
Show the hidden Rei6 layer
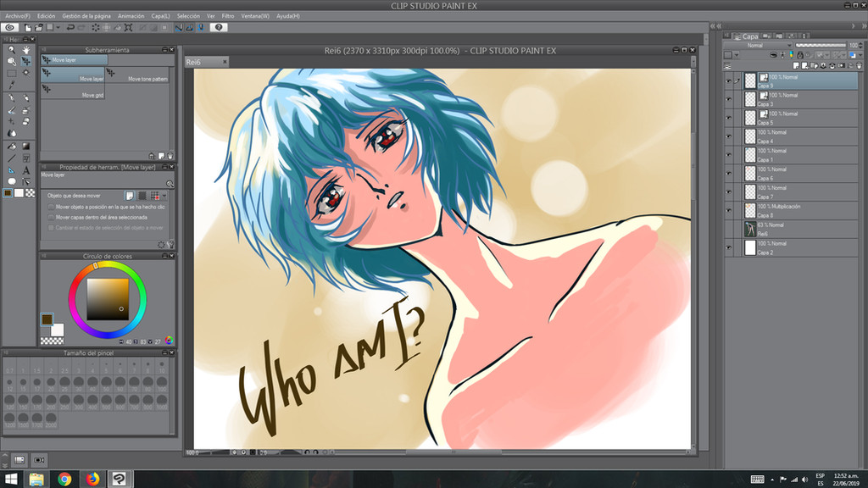tap(728, 229)
